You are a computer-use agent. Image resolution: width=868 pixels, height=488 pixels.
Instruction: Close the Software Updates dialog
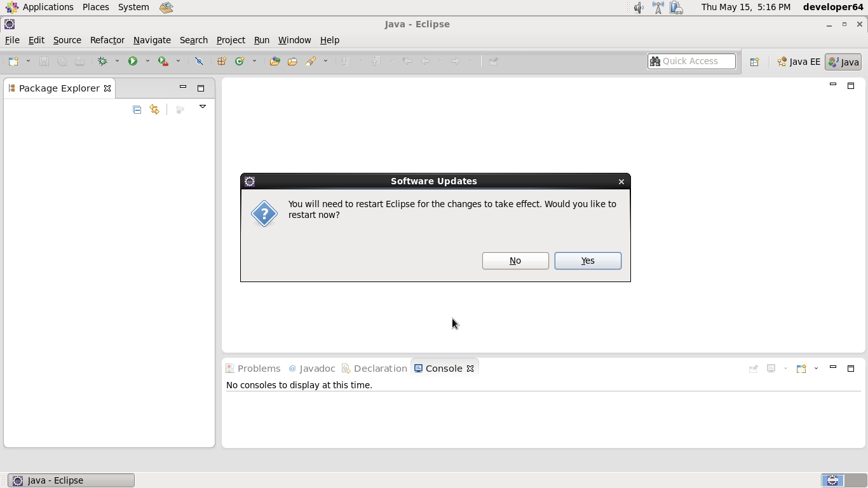(621, 182)
